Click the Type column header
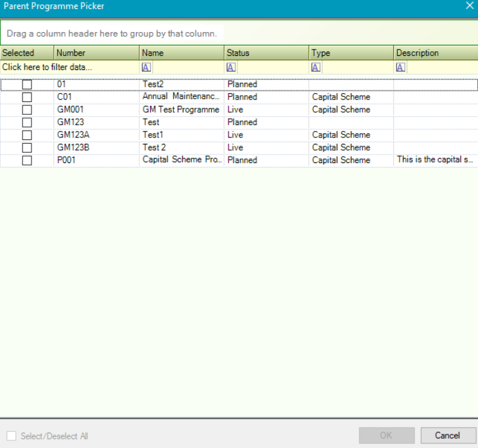Viewport: 478px width, 448px height. [351, 53]
